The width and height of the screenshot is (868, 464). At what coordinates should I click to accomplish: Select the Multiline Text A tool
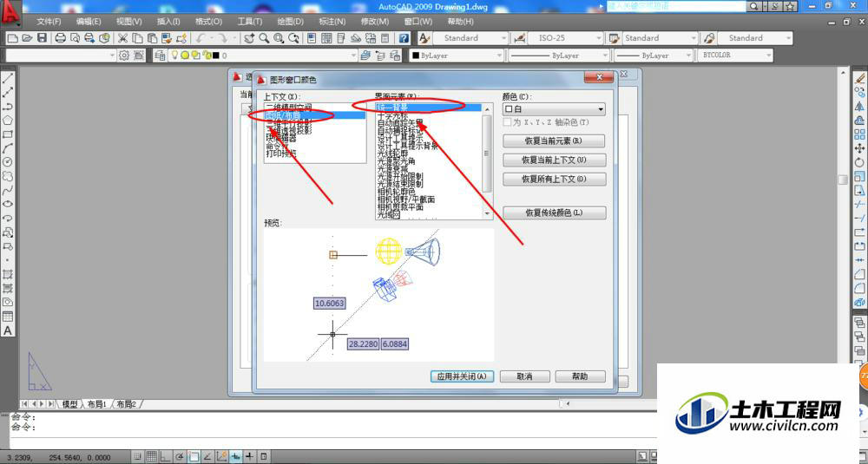coord(8,330)
